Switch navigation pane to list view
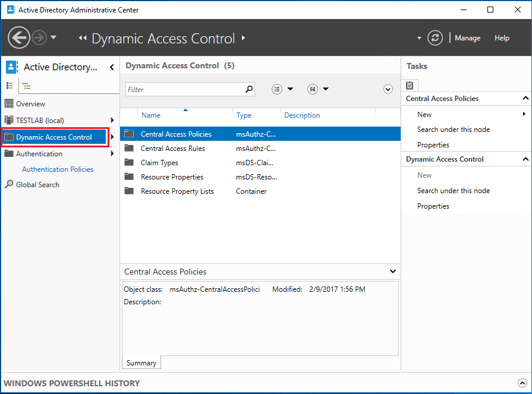Screen dimensions: 532x394 pyautogui.click(x=10, y=86)
